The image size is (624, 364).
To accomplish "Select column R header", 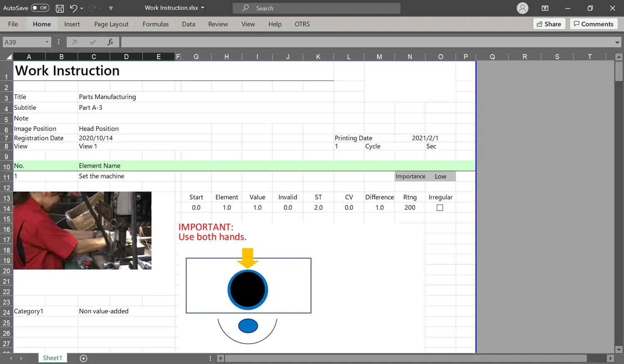I will click(525, 57).
